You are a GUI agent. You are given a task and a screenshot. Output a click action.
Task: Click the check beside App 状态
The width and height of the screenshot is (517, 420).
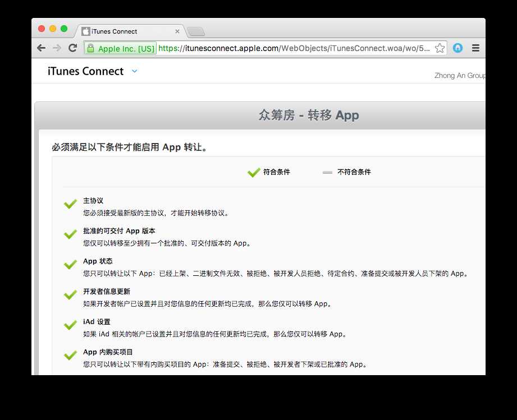pos(70,265)
